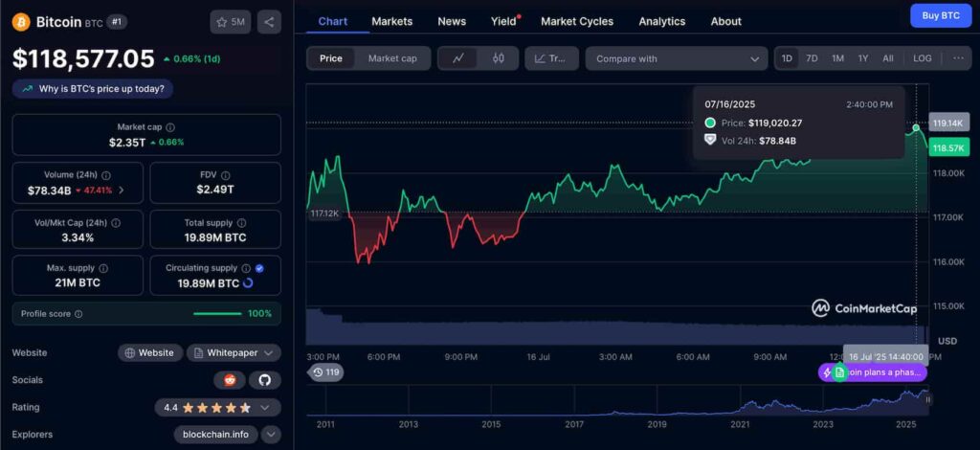Open the Chart tab
The width and height of the screenshot is (980, 450).
332,21
